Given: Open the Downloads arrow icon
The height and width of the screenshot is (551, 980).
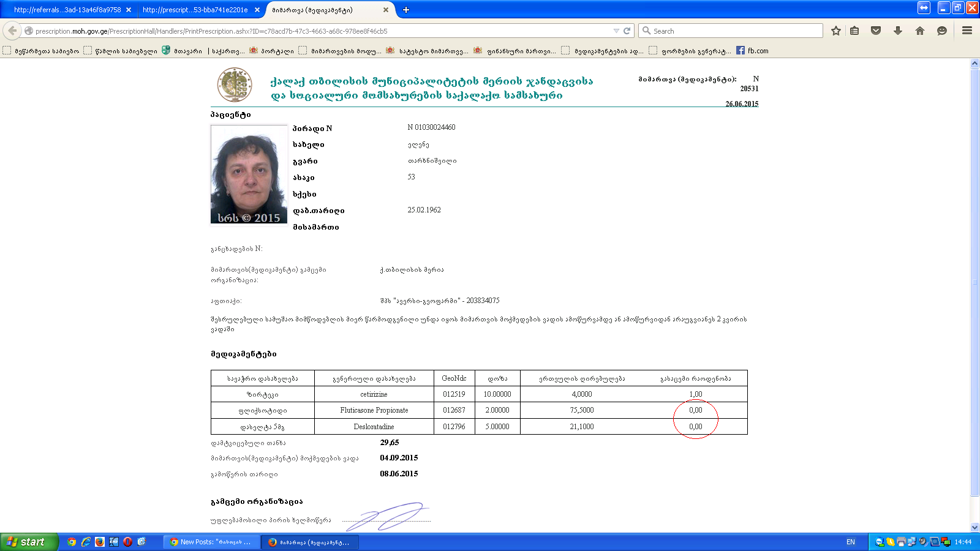Looking at the screenshot, I should (898, 31).
